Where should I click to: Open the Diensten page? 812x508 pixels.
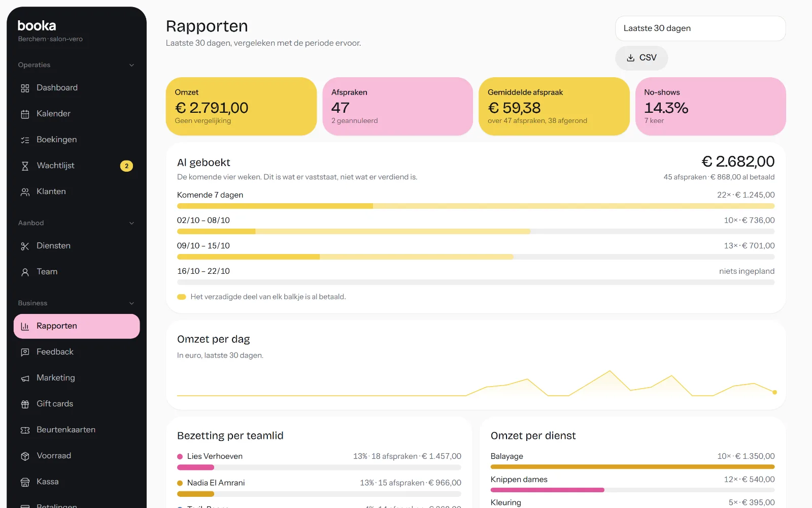click(x=77, y=246)
